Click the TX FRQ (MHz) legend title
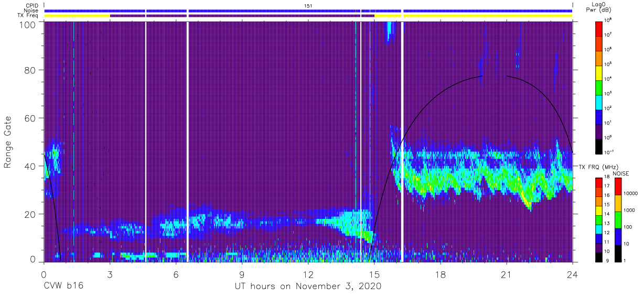 [x=599, y=167]
